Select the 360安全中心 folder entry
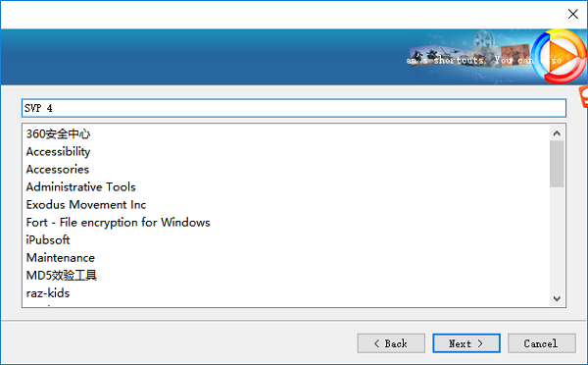The height and width of the screenshot is (365, 588). click(x=58, y=133)
